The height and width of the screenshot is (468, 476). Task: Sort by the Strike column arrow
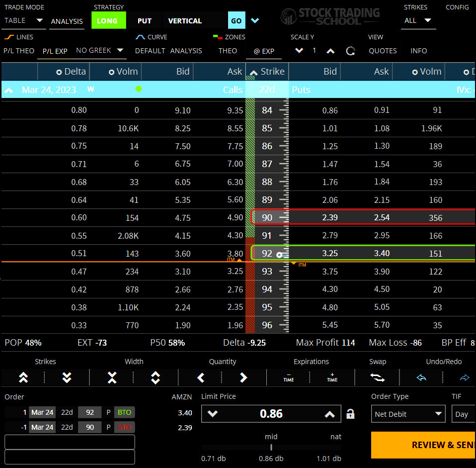(253, 72)
